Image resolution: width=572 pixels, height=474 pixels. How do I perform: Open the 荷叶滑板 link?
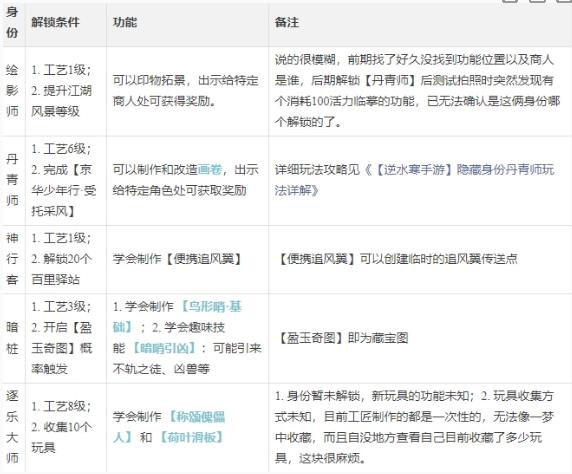192,437
